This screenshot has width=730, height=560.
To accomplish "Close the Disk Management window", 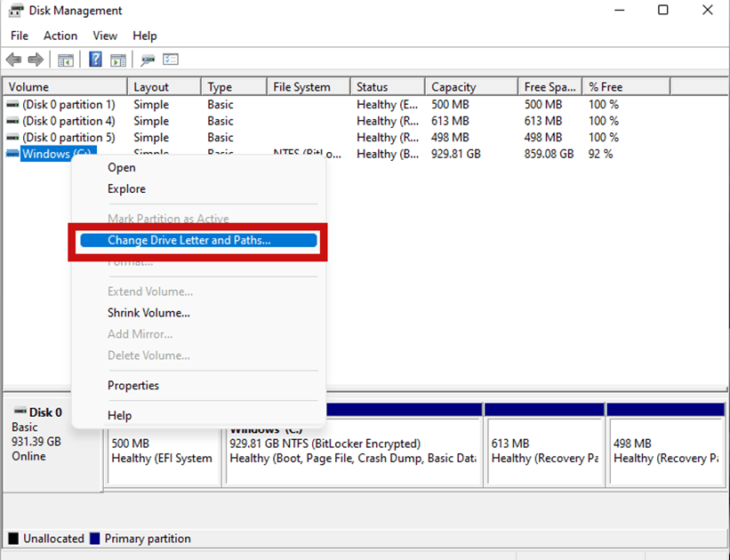I will 708,11.
